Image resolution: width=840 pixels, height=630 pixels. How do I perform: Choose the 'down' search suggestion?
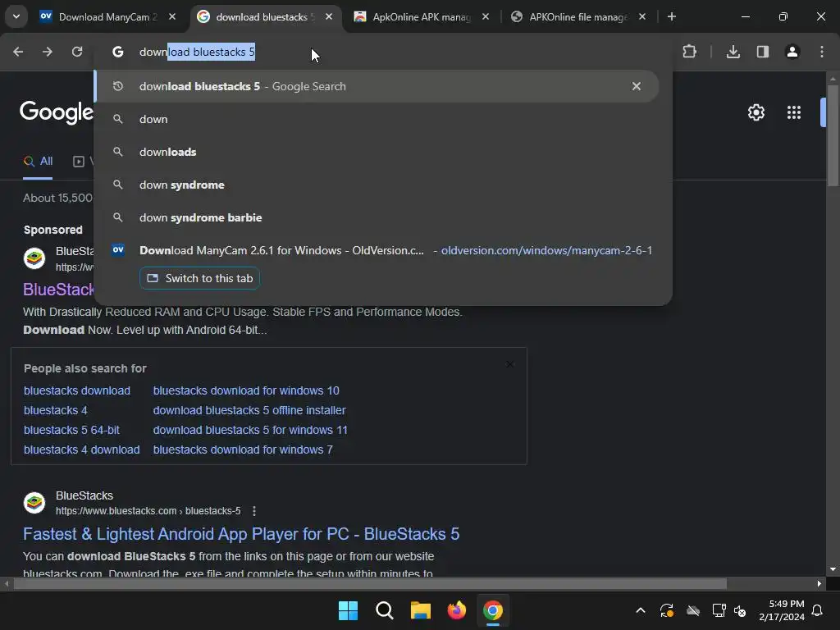[x=377, y=119]
